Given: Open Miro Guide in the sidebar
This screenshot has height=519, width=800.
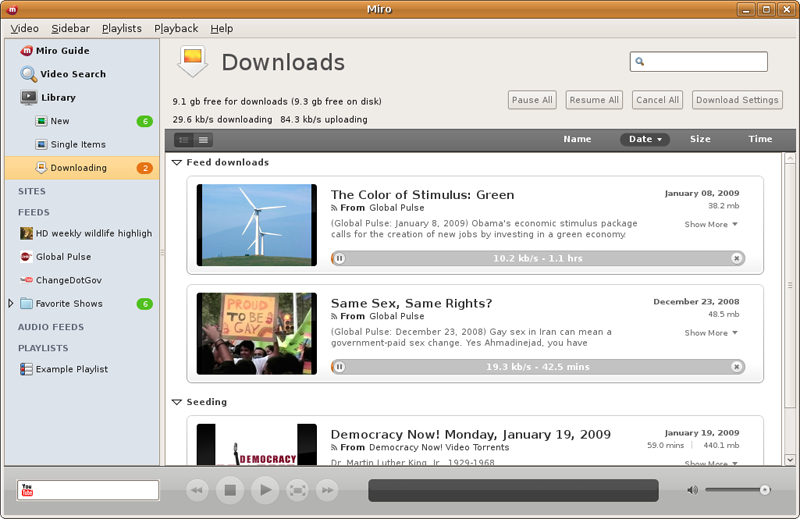Looking at the screenshot, I should point(55,51).
